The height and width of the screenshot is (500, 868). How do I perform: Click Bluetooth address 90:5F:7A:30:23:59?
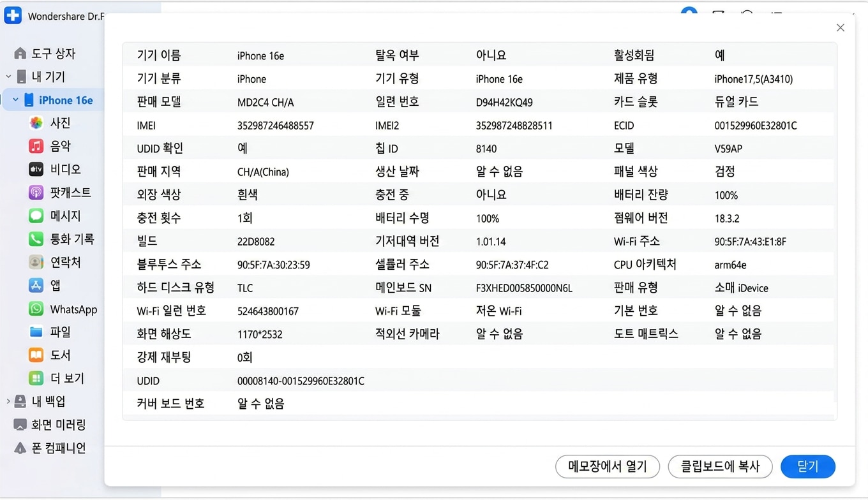(x=274, y=265)
